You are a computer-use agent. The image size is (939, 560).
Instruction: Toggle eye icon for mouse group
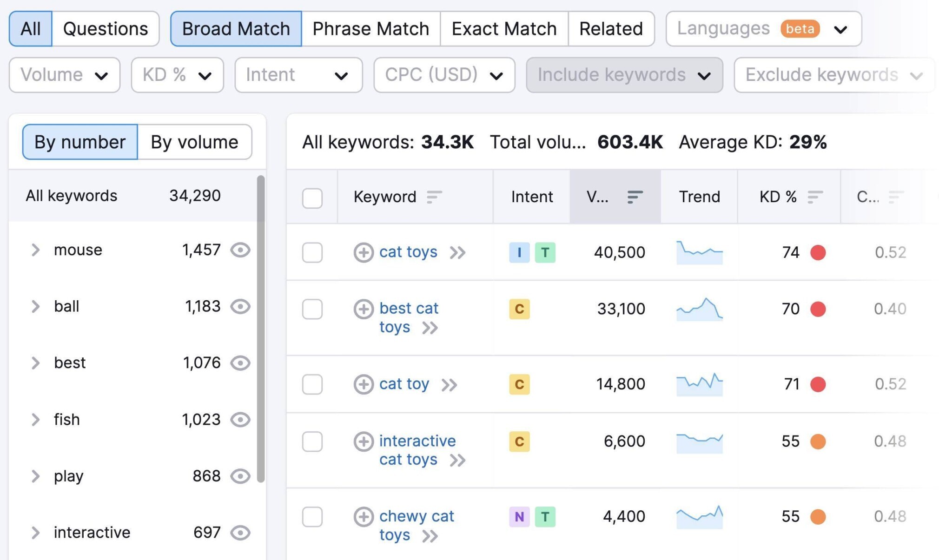(240, 250)
